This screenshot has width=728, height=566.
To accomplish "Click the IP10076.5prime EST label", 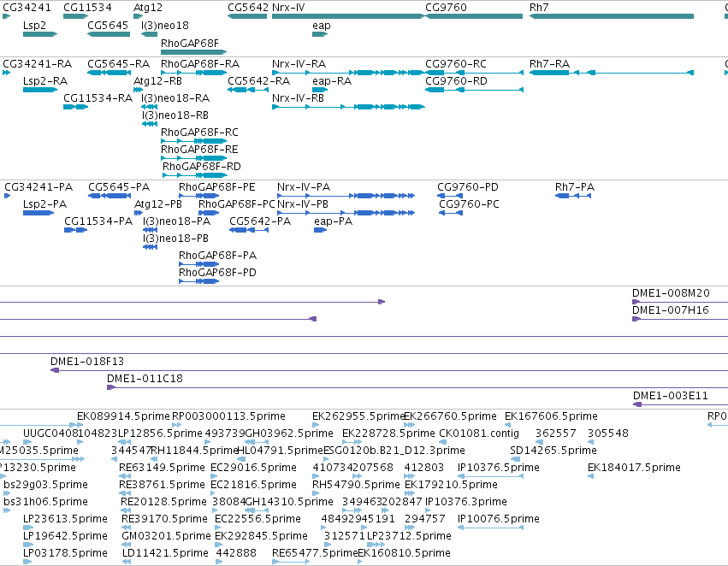I will [x=498, y=519].
